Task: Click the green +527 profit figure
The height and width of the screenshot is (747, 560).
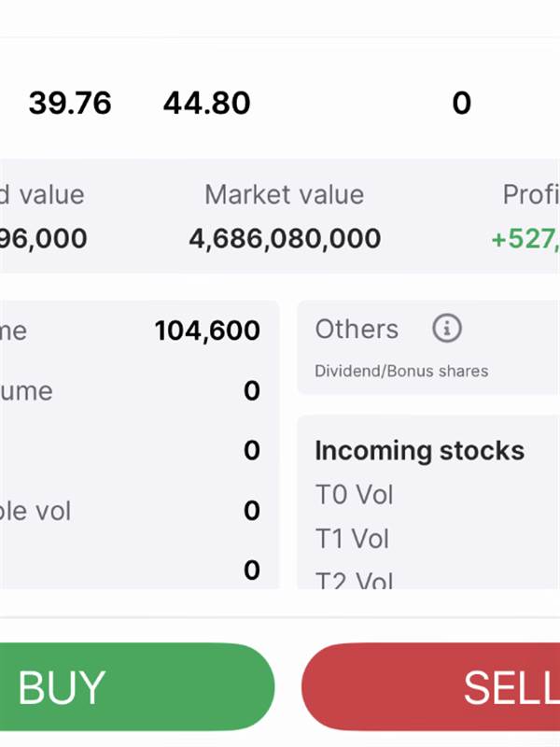Action: coord(525,239)
